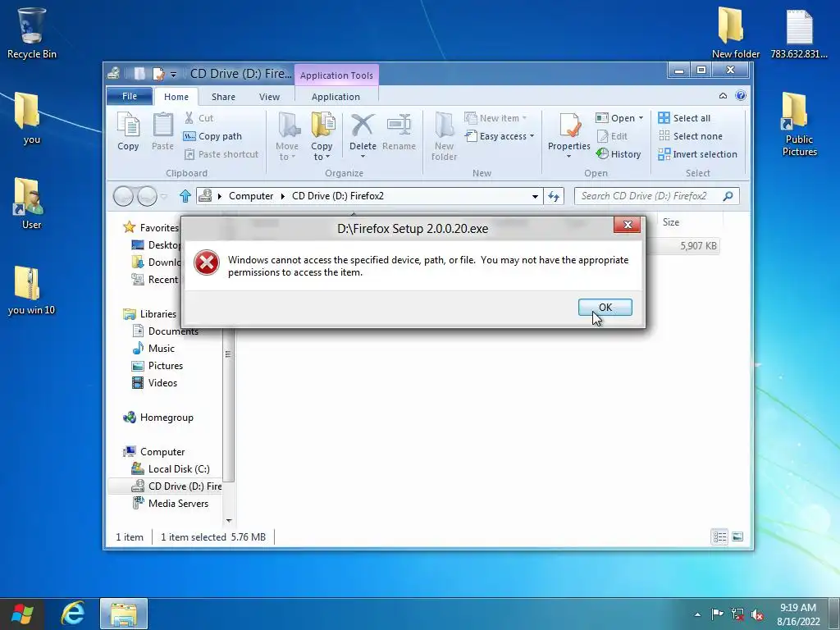Screen dimensions: 840x630
Task: Open the Quick Access Toolbar customize dropdown
Action: (x=173, y=75)
